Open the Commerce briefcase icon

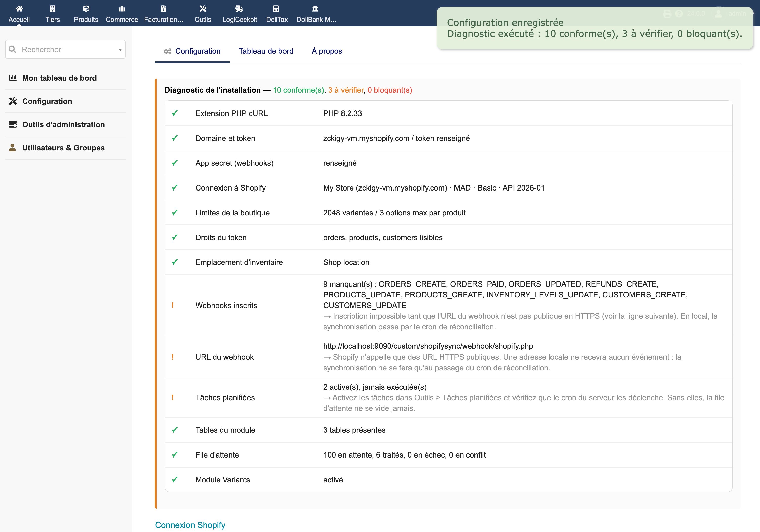coord(122,9)
